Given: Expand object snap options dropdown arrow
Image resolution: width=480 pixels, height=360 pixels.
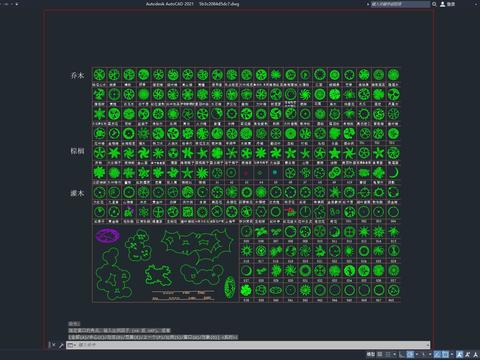Looking at the screenshot, I should point(452,354).
